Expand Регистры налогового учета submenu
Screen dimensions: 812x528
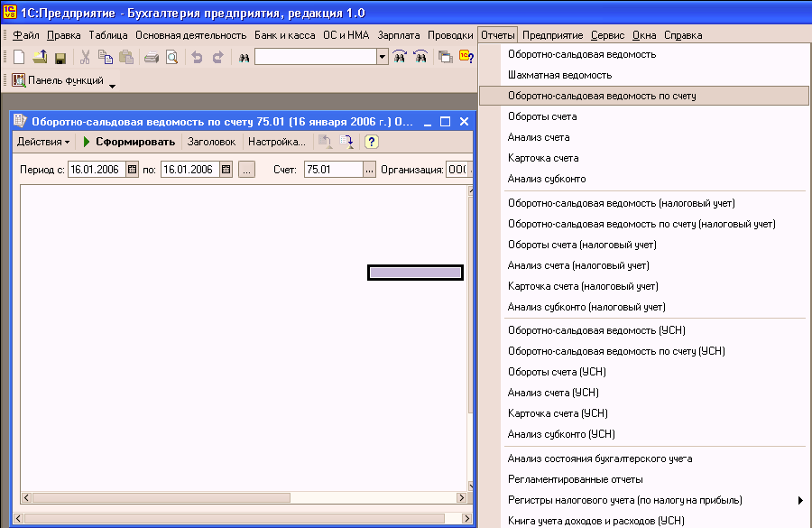pos(799,500)
